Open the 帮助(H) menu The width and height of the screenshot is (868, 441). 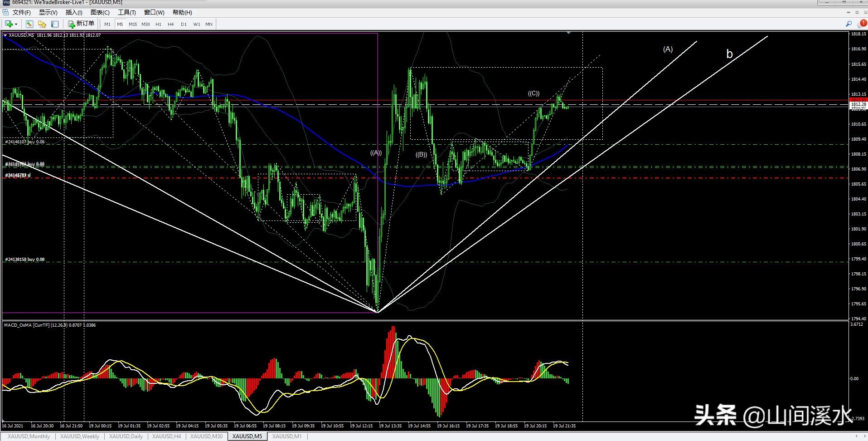182,13
